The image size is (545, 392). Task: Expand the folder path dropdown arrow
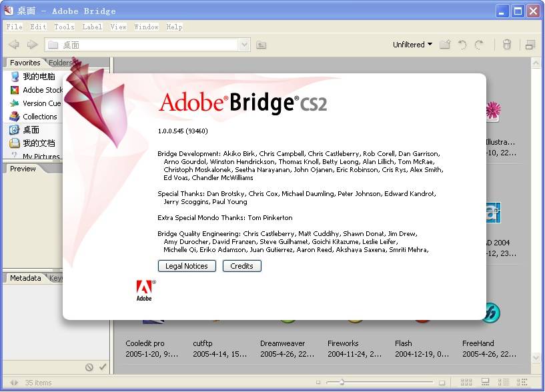(x=244, y=45)
